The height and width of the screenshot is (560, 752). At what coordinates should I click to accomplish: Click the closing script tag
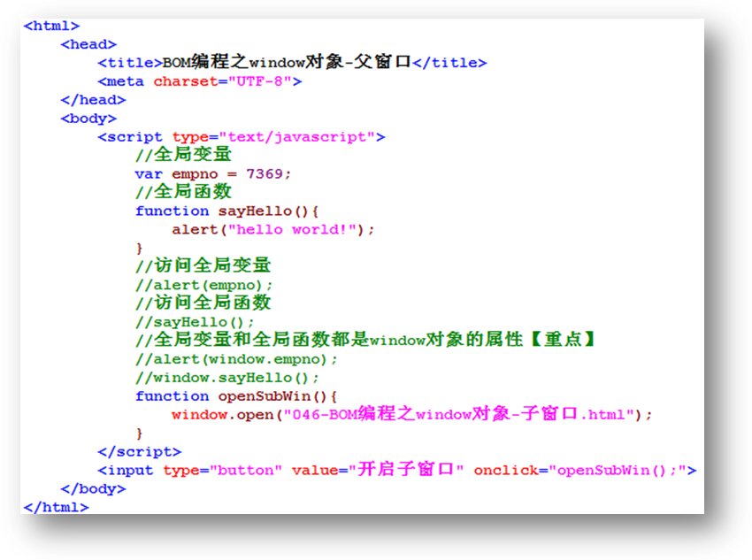point(139,452)
